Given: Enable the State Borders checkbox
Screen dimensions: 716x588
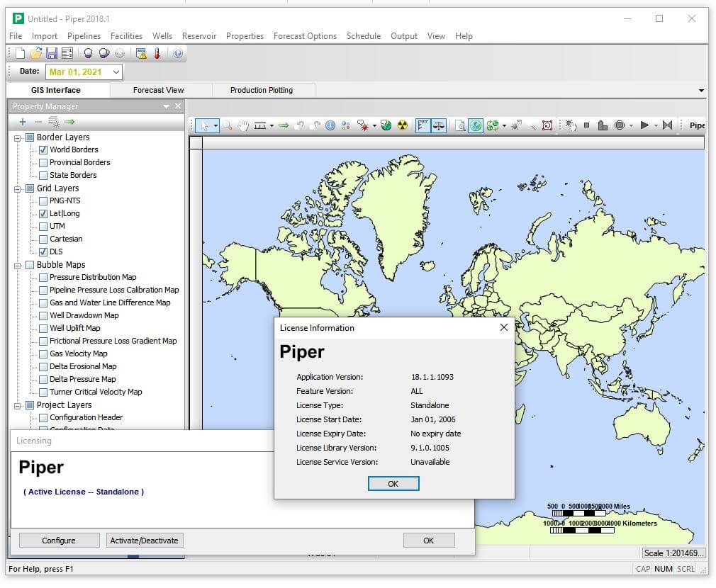Looking at the screenshot, I should coord(43,175).
